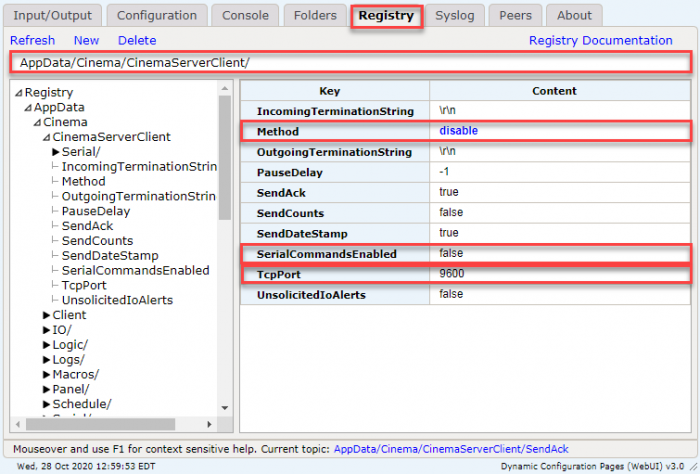Collapse the Cinema tree node arrow
Viewport: 700px width, 474px height.
38,122
